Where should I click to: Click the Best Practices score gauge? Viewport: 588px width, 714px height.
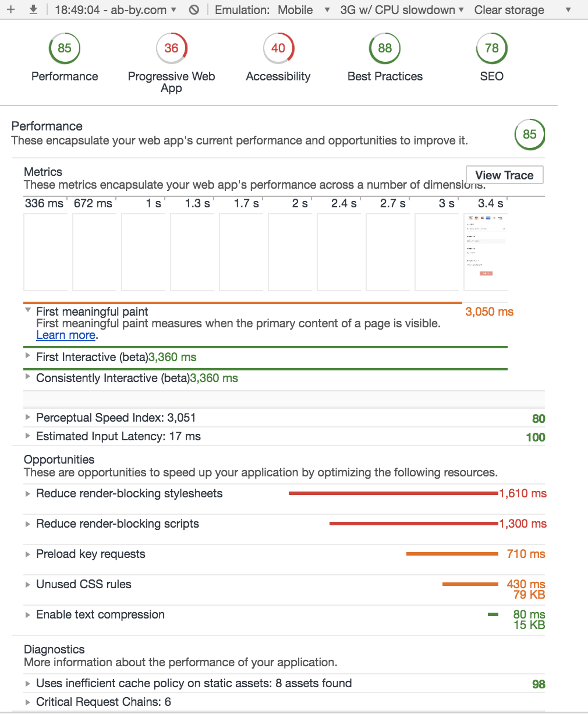[385, 48]
